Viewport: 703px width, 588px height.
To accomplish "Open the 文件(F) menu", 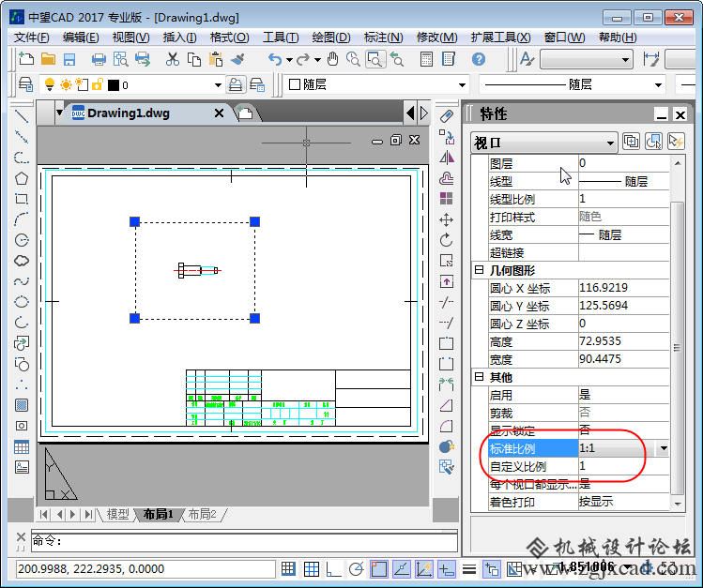I will click(31, 38).
